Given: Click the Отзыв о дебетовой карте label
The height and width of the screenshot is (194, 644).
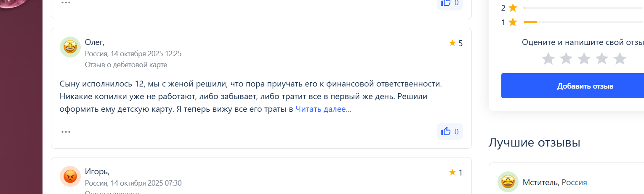Looking at the screenshot, I should pyautogui.click(x=126, y=65).
